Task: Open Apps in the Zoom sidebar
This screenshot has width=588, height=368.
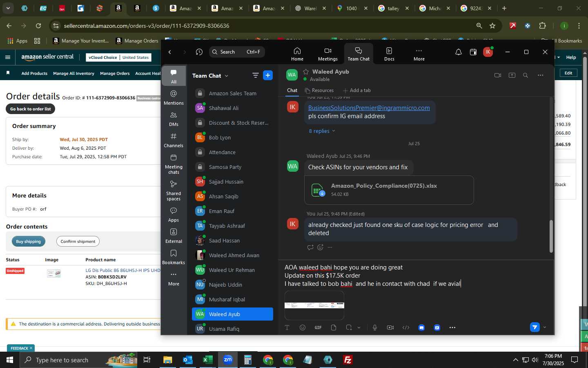Action: tap(174, 215)
